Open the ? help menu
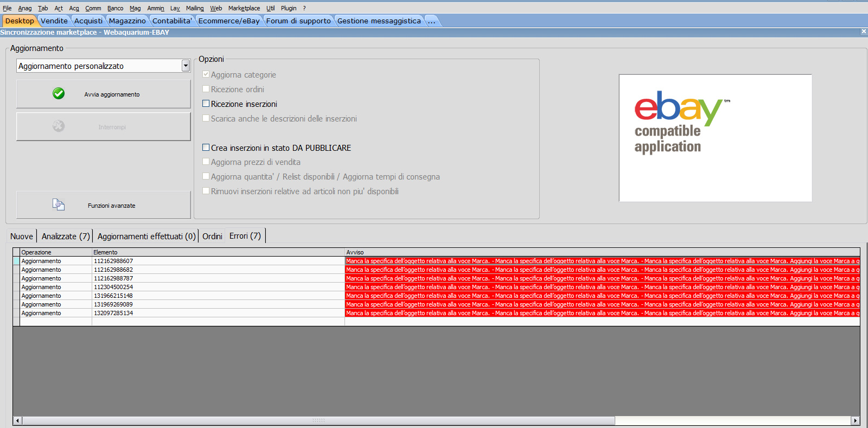The image size is (868, 428). [304, 8]
